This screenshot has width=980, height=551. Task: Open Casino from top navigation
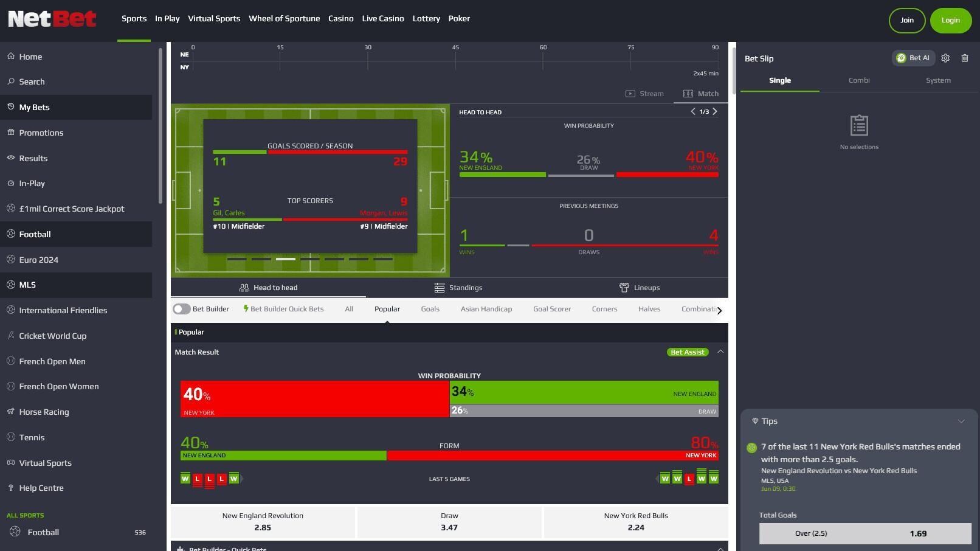coord(341,19)
